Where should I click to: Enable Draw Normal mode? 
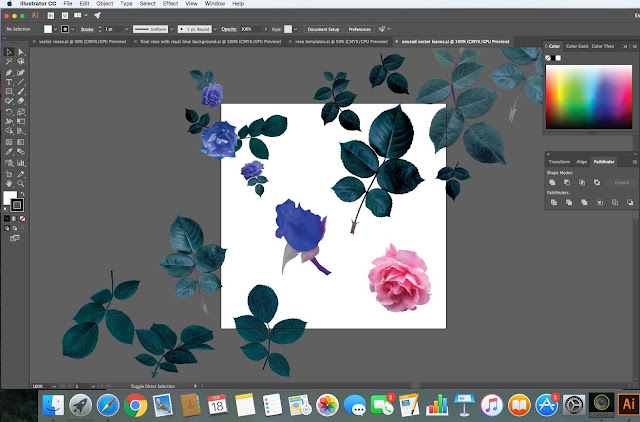coord(7,228)
